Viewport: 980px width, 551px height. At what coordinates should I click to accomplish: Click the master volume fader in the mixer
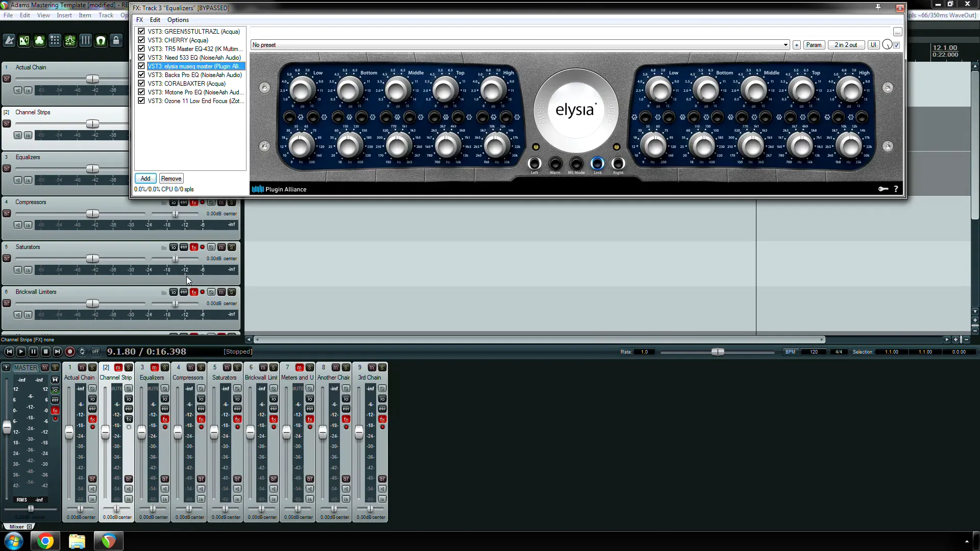(7, 427)
